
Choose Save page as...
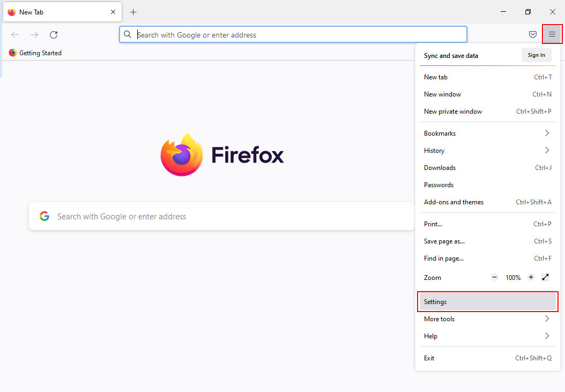tap(487, 241)
